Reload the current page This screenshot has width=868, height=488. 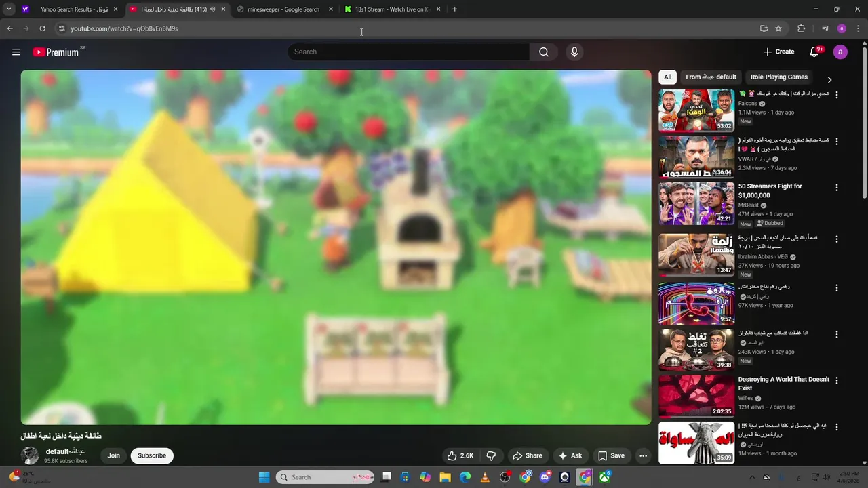[42, 28]
